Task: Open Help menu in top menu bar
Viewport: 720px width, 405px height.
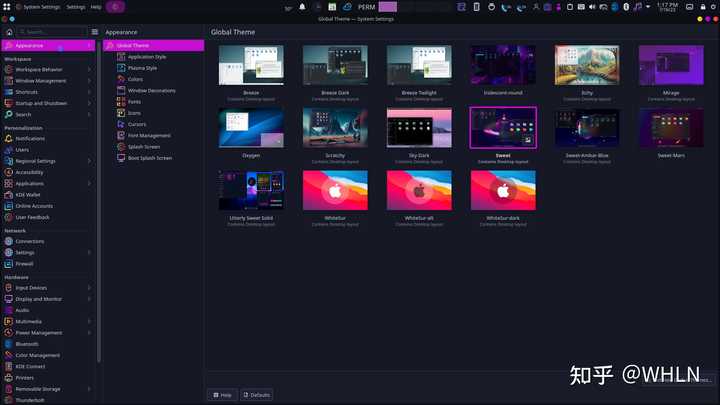Action: 96,7
